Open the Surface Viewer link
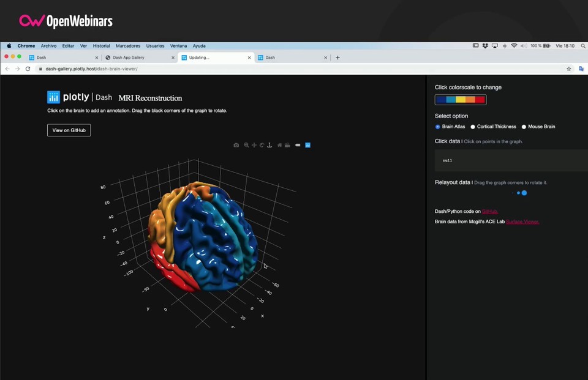This screenshot has width=588, height=380. point(522,222)
